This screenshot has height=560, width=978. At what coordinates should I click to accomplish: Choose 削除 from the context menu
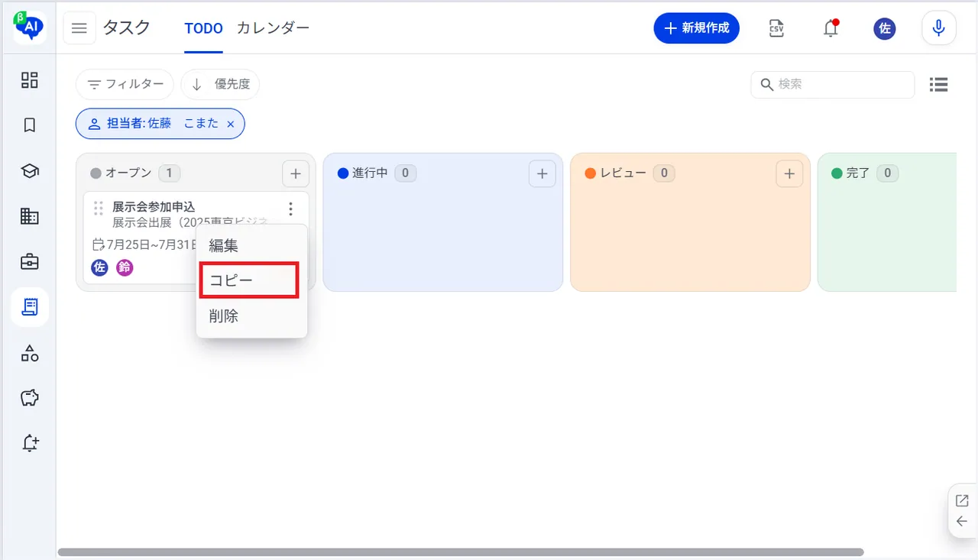(x=252, y=316)
